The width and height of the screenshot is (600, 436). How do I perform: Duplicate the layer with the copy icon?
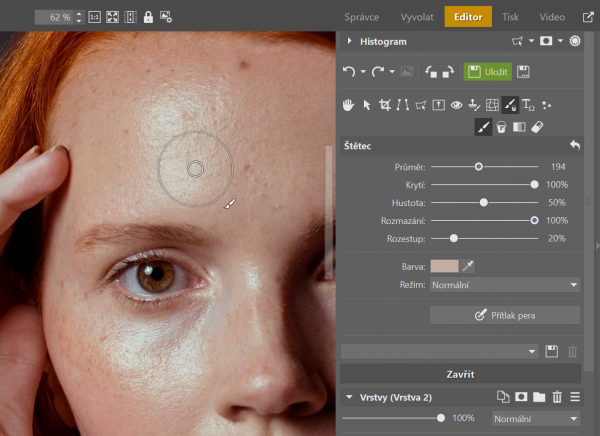point(503,397)
